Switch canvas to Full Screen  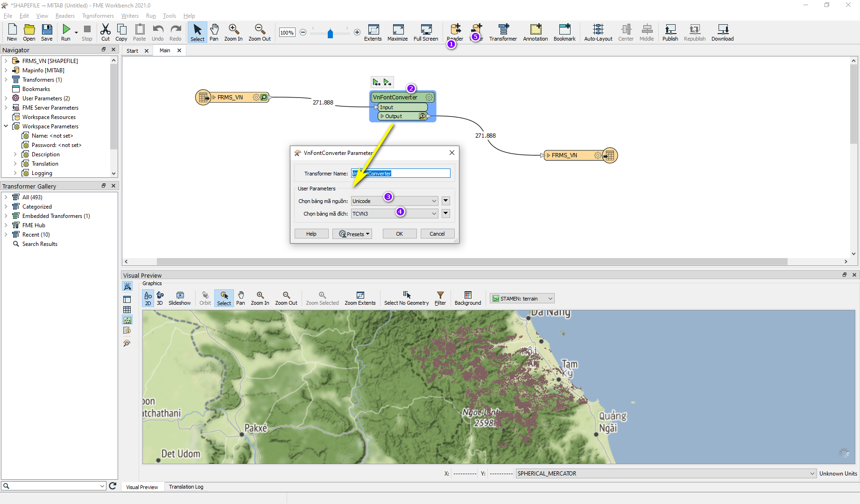coord(426,32)
